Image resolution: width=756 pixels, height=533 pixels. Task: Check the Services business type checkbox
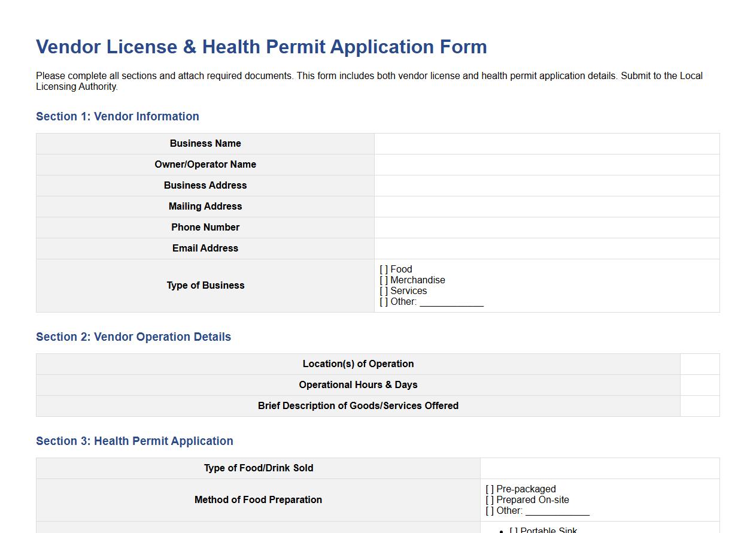[x=383, y=290]
